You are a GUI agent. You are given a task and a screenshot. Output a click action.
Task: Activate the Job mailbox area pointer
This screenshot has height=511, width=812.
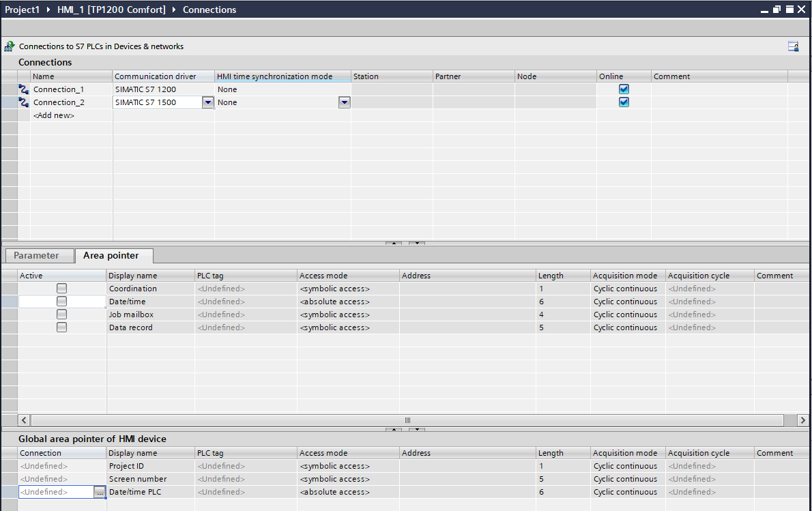coord(62,315)
